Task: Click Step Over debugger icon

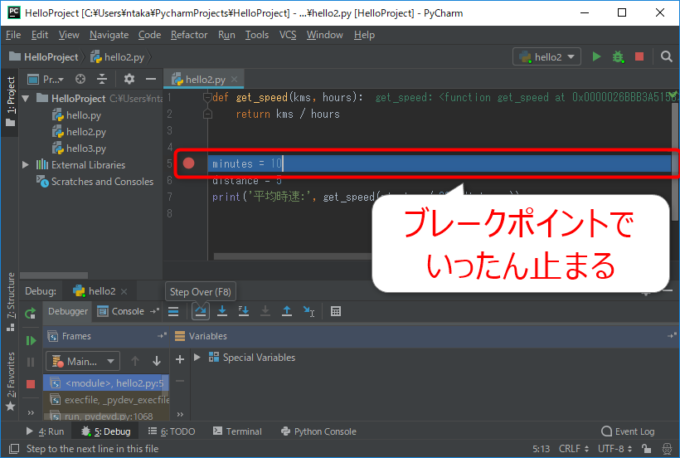Action: pos(200,311)
